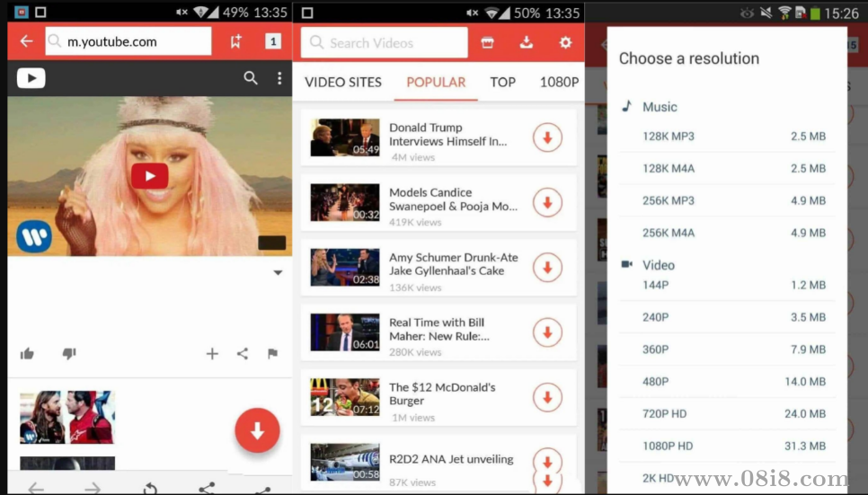Viewport: 868px width, 495px height.
Task: Play the video with the red play button
Action: [x=149, y=176]
